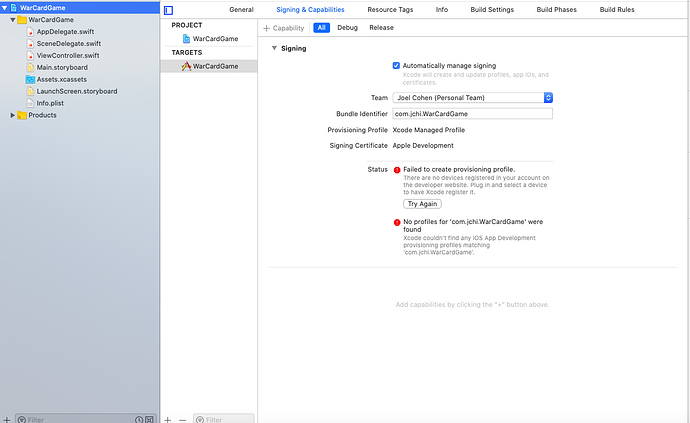Click the targets list filter funnel icon
The image size is (690, 423).
click(x=200, y=419)
